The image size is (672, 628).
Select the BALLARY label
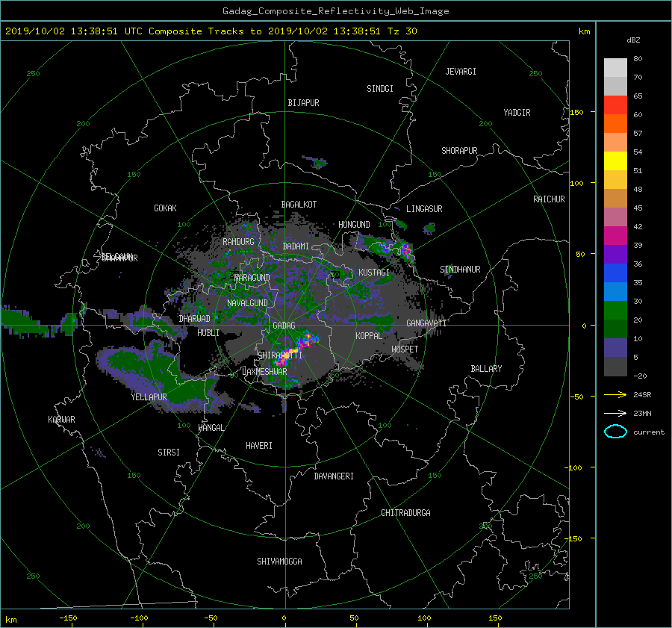(x=486, y=369)
